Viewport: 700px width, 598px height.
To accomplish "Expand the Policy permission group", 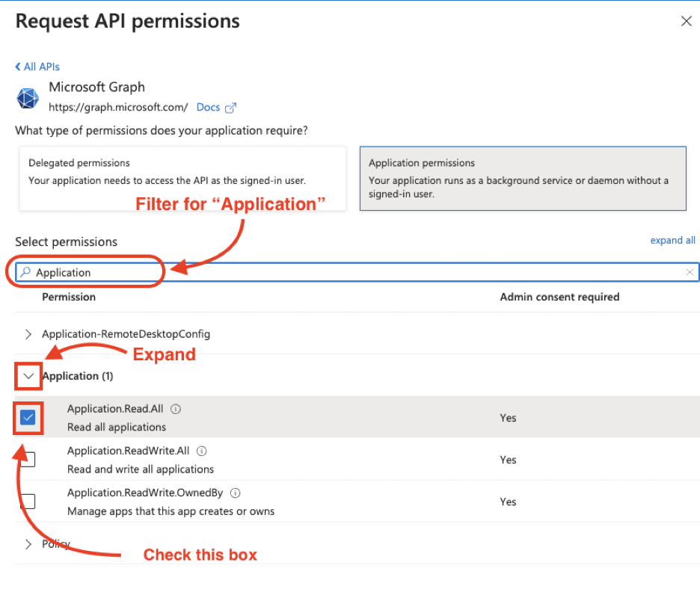I will click(x=28, y=543).
